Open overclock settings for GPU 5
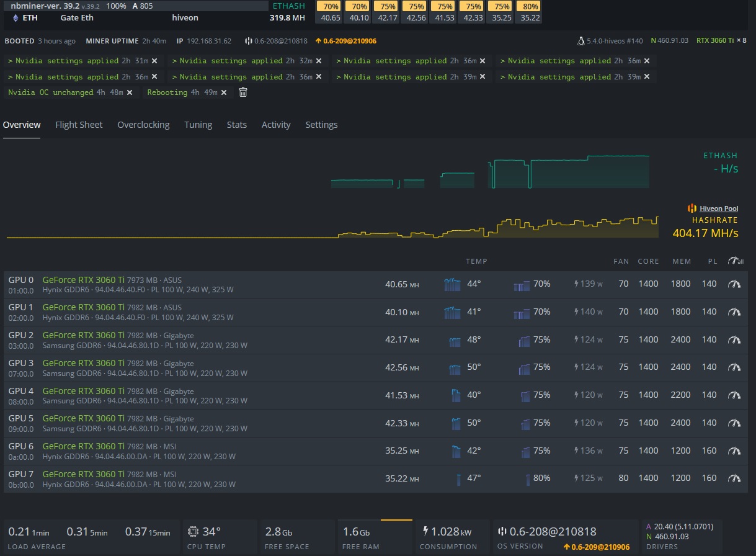 [x=734, y=423]
